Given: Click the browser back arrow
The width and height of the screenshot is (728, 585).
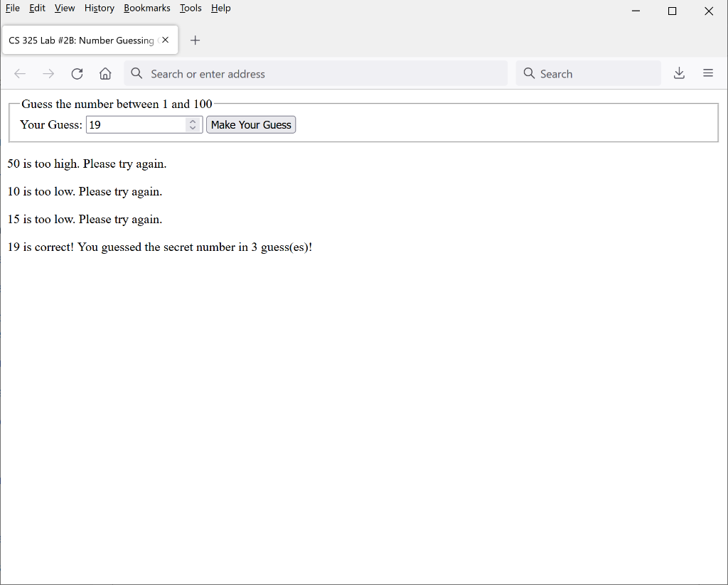Looking at the screenshot, I should tap(20, 73).
